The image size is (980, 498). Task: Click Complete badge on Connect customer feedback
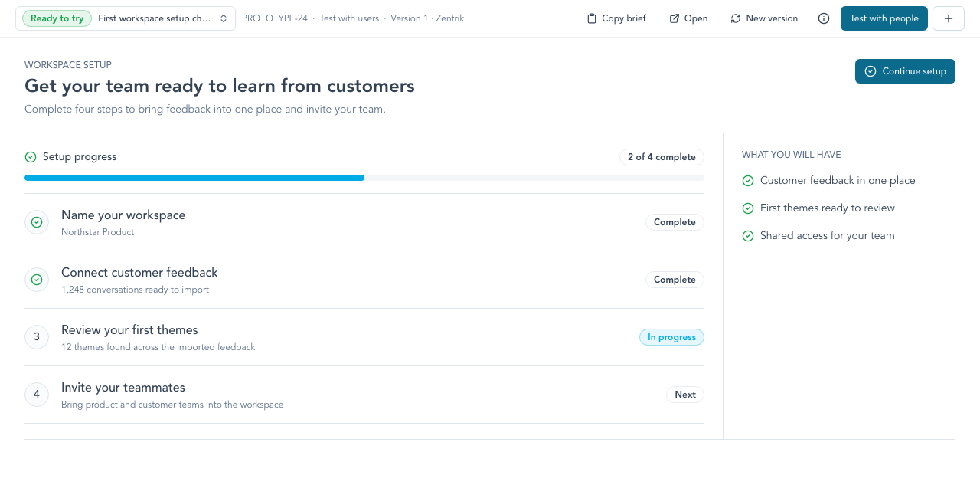(675, 280)
